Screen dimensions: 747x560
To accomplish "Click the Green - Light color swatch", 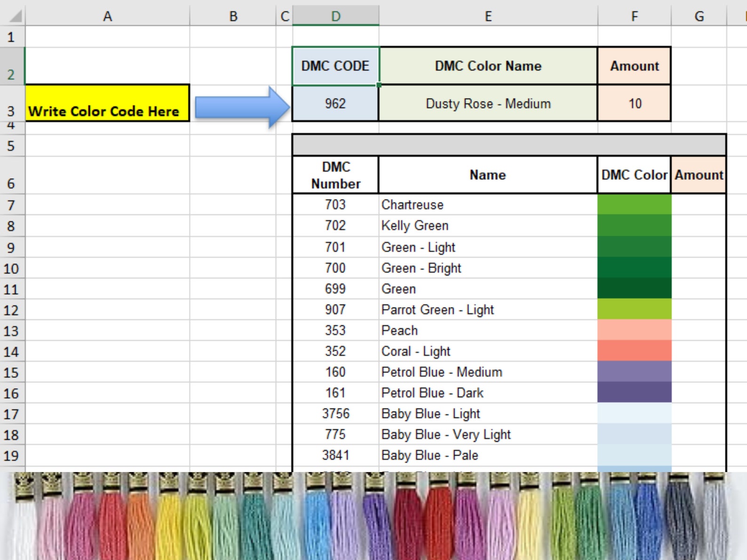I will tap(634, 247).
